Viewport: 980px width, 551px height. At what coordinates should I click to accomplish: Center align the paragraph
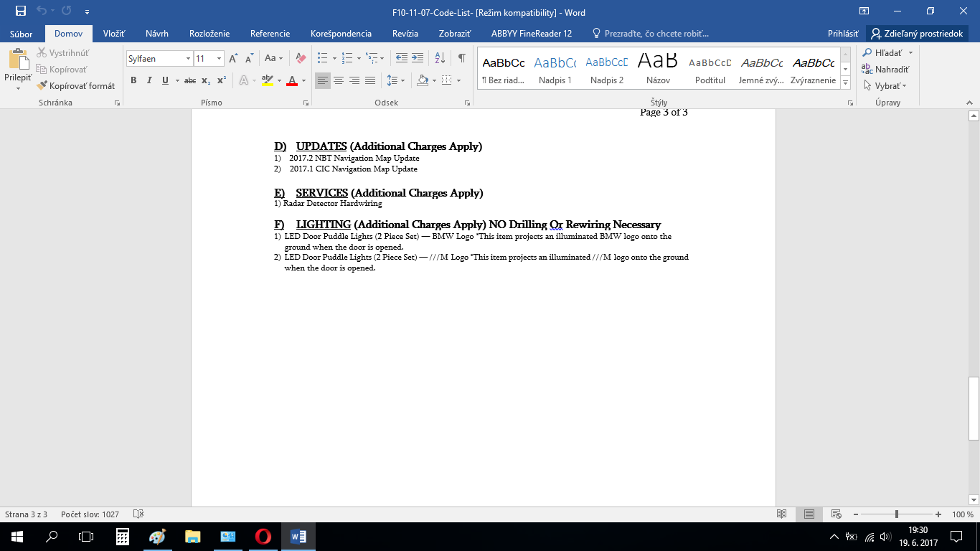339,80
